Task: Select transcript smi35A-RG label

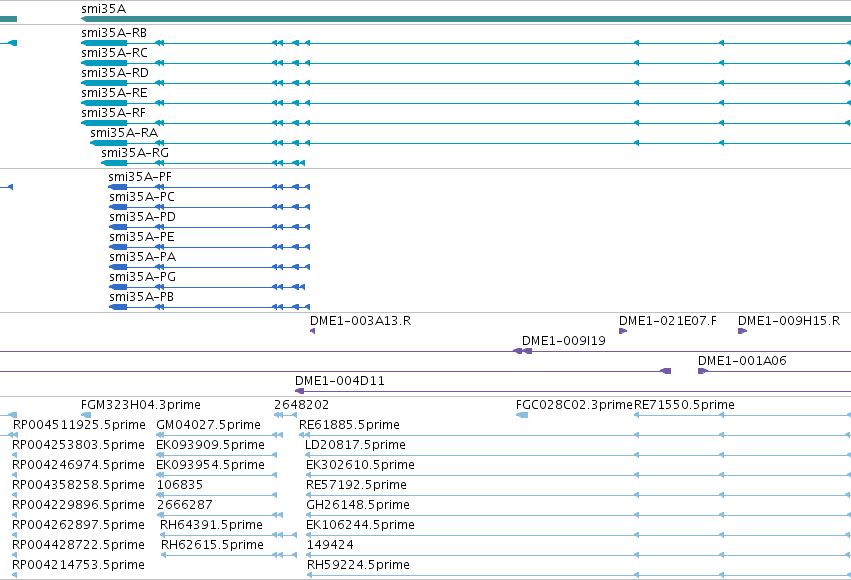Action: [135, 153]
